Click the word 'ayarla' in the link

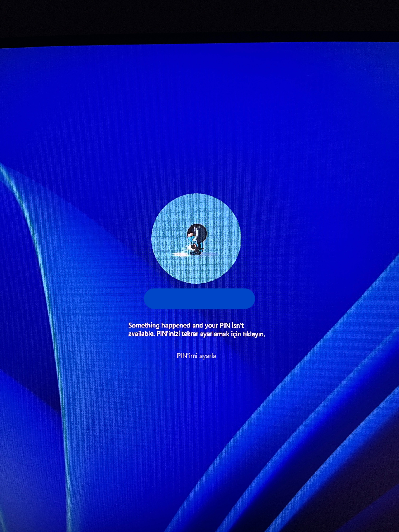(208, 356)
